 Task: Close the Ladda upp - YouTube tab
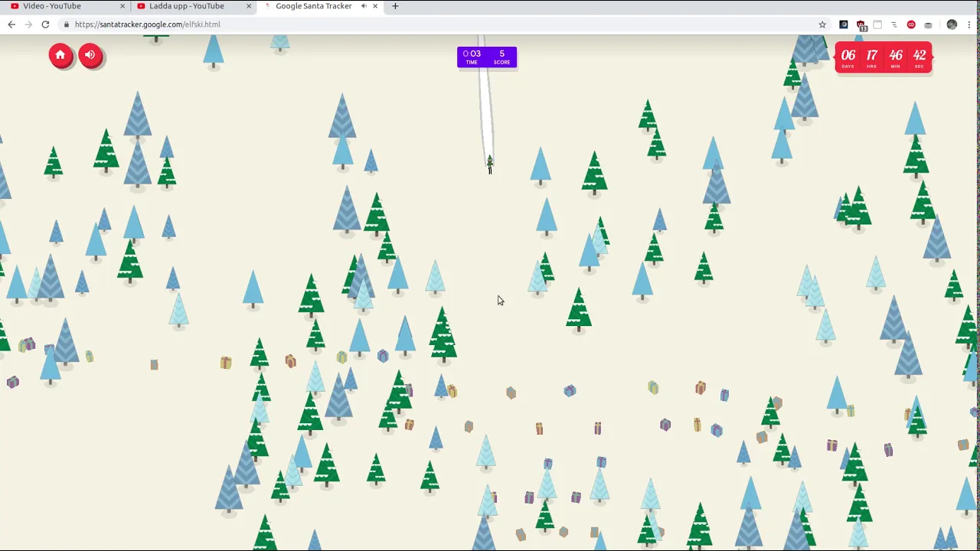249,6
